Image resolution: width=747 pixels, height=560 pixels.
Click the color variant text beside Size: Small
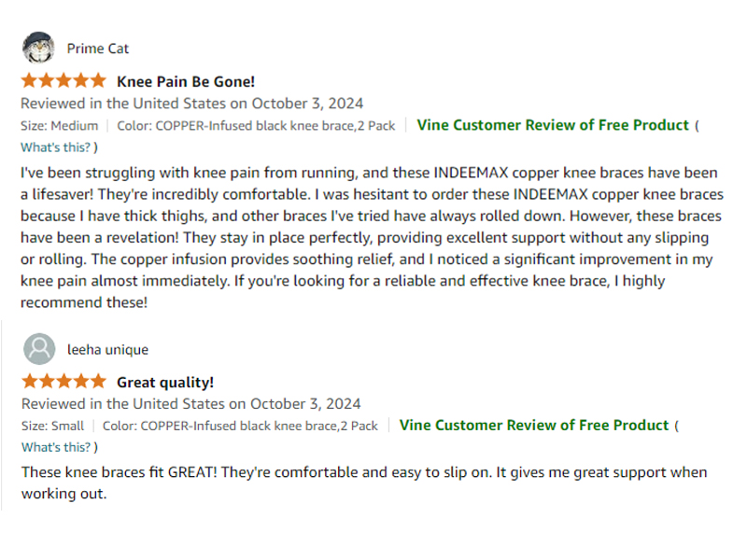[240, 426]
